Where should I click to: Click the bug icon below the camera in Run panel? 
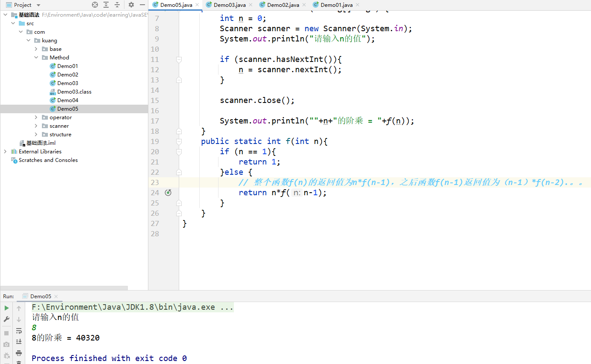coord(6,355)
